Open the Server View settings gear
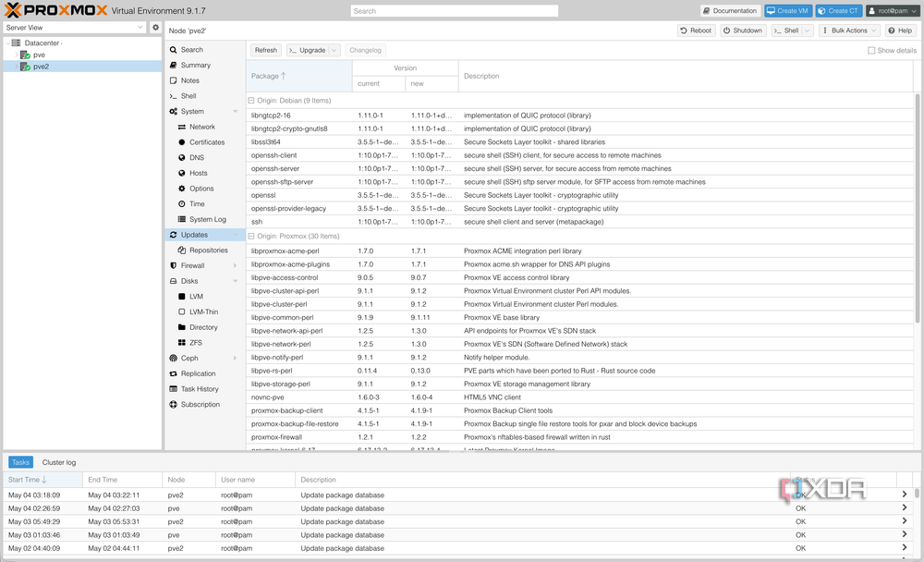Image resolution: width=924 pixels, height=562 pixels. (x=155, y=27)
